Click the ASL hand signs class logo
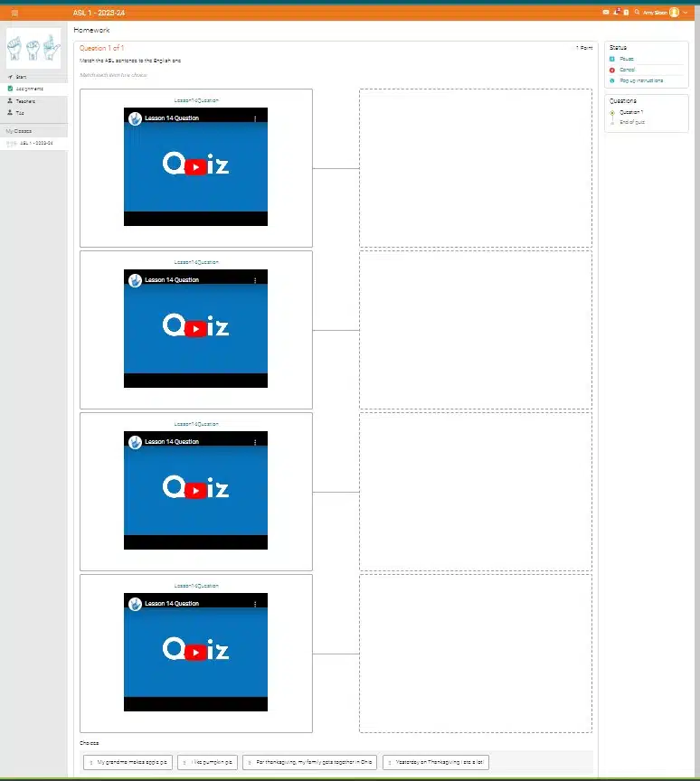 coord(33,48)
